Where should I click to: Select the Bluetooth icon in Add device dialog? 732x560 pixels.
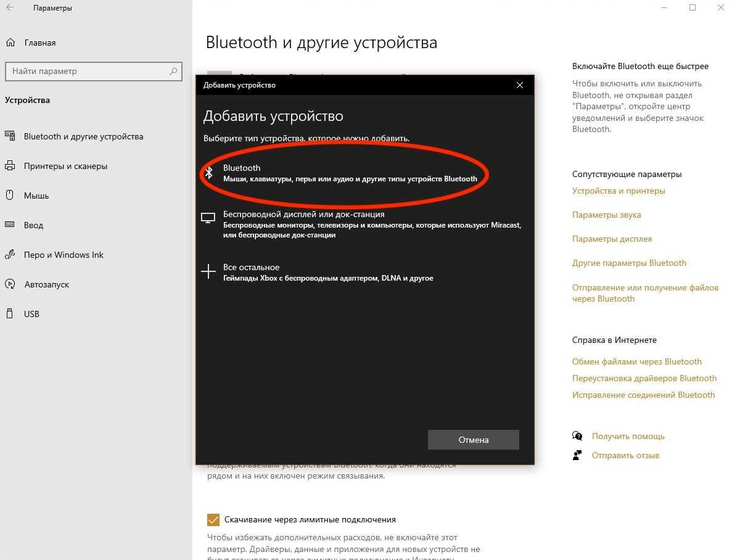point(209,173)
